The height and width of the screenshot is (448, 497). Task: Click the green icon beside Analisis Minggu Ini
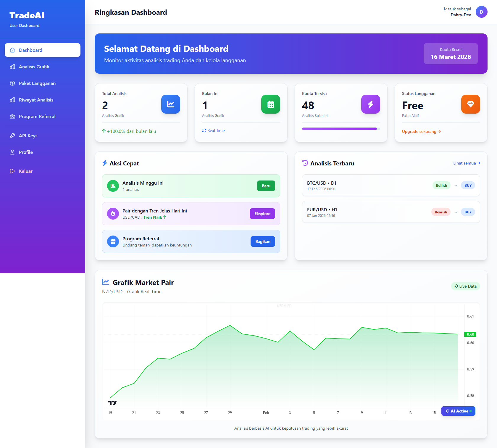pyautogui.click(x=113, y=186)
